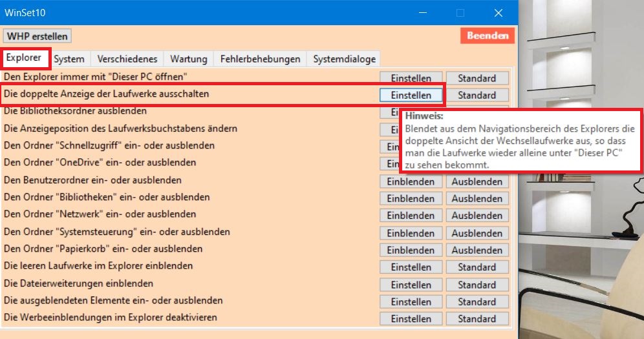This screenshot has height=339, width=644.
Task: Click the 'Die Werbeeinblendungen im Explorer deaktivieren' label
Action: tap(111, 317)
